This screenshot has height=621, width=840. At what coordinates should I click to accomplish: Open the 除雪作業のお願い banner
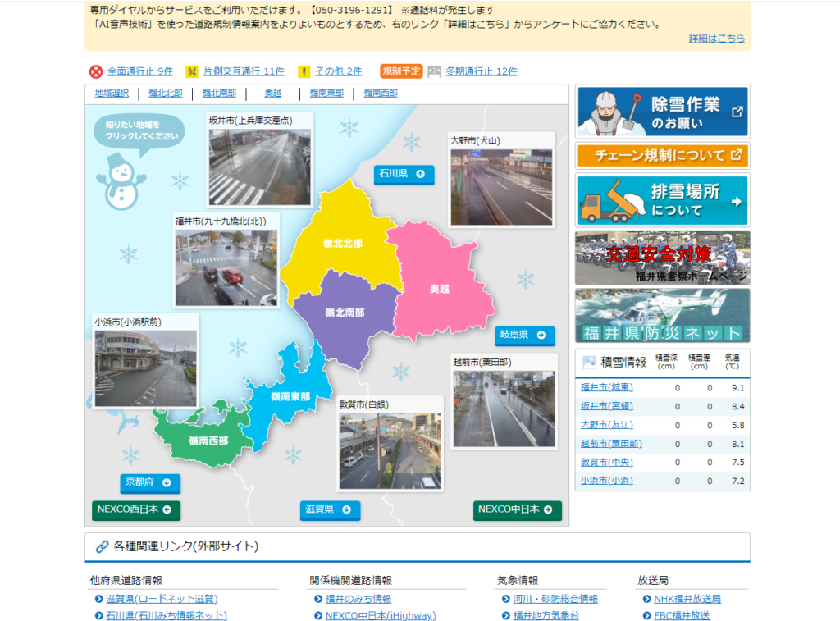[x=662, y=112]
